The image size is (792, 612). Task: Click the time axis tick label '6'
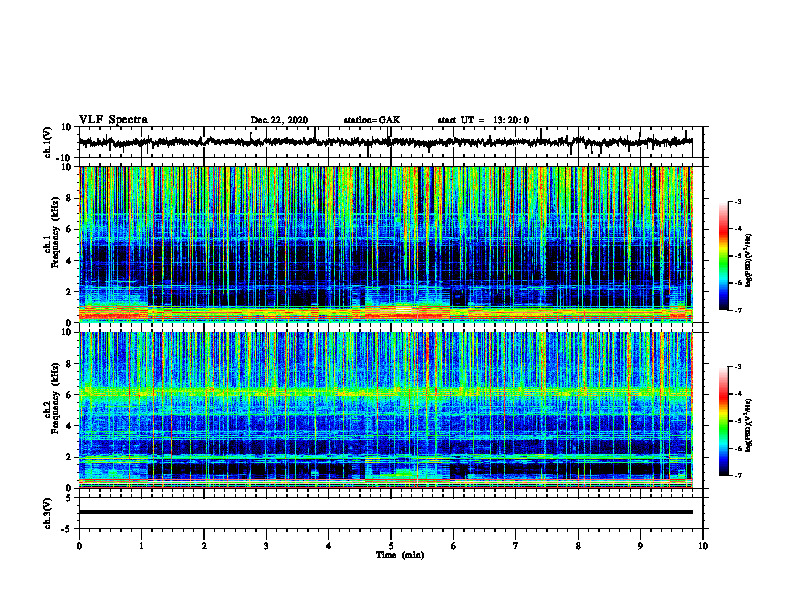pos(454,546)
